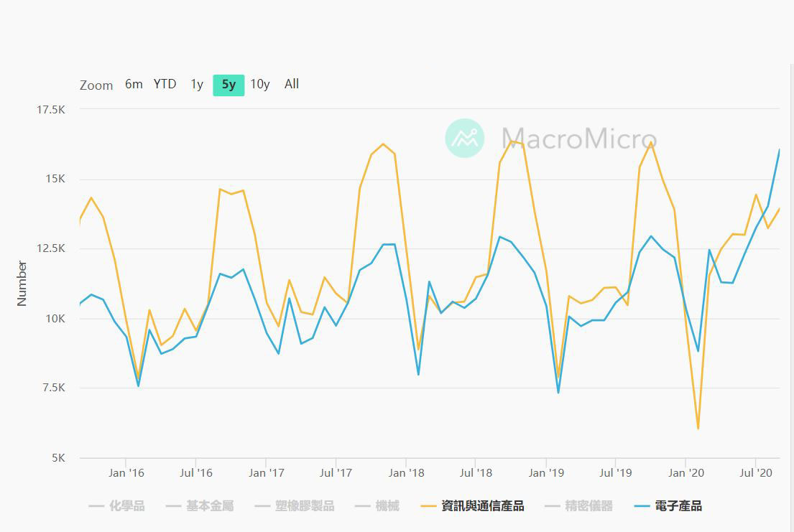Image resolution: width=794 pixels, height=532 pixels.
Task: Select the highlighted 5y zoom option
Action: (228, 85)
